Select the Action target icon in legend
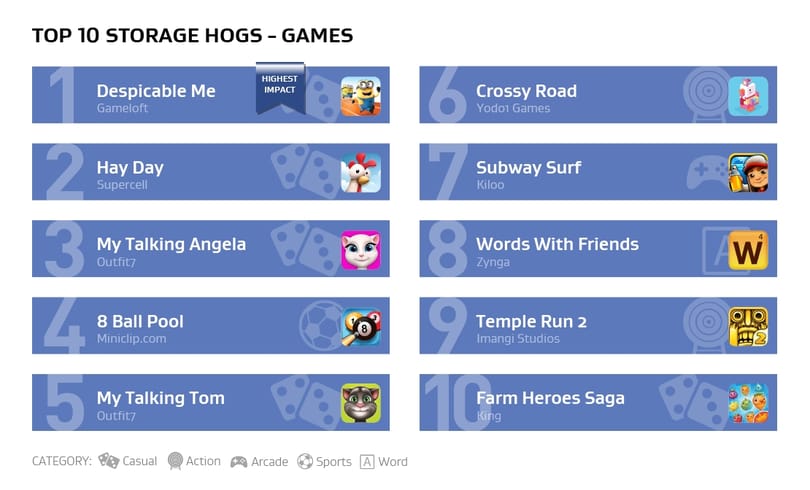Image resolution: width=810 pixels, height=490 pixels. click(x=176, y=461)
